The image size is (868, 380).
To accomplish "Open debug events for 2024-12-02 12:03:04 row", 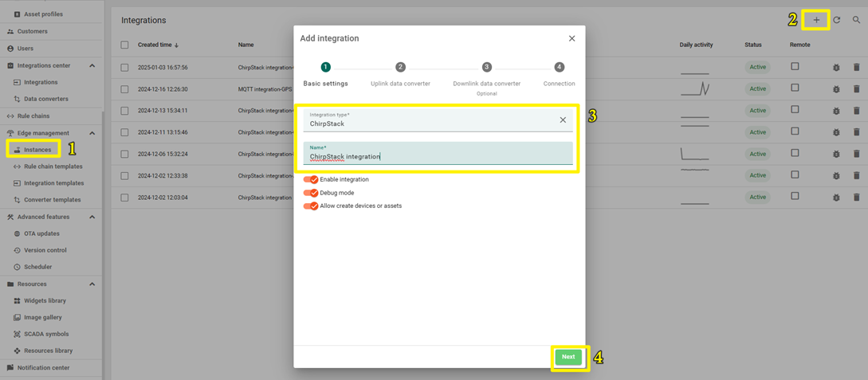I will pos(836,197).
